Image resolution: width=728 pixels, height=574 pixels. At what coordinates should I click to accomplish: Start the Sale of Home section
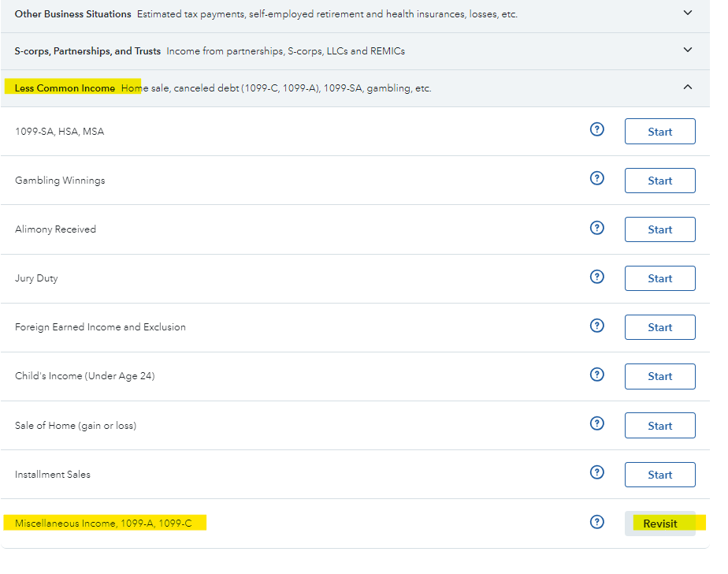pyautogui.click(x=659, y=426)
